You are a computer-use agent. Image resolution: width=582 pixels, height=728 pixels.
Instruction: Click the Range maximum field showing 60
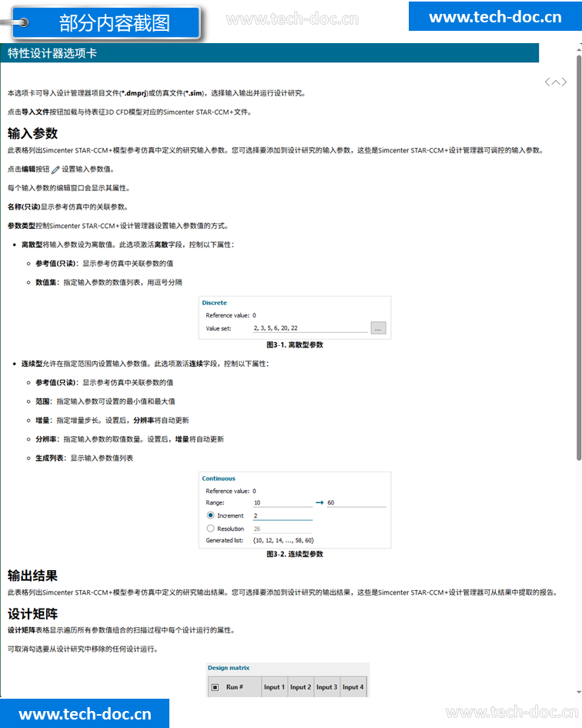click(x=356, y=502)
